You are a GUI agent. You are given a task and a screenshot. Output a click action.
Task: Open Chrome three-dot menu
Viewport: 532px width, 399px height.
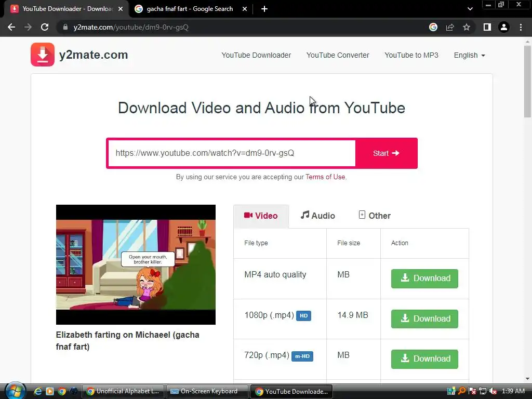[521, 27]
